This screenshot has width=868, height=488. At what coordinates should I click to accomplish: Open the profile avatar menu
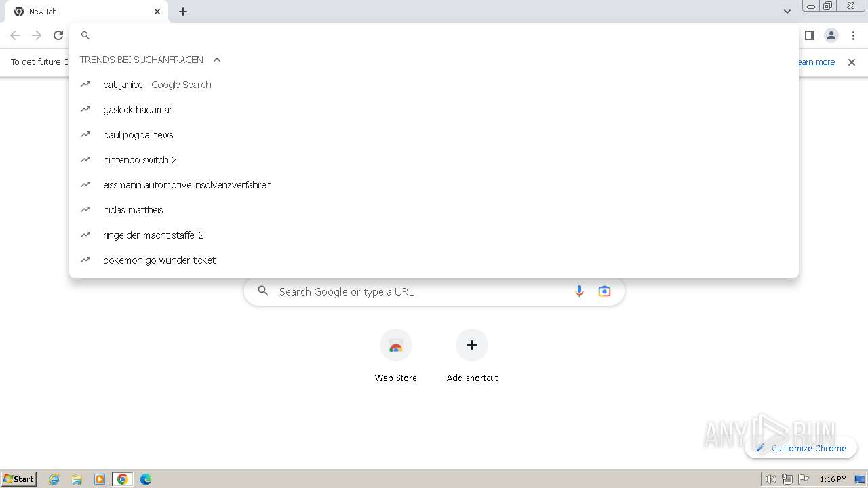831,35
